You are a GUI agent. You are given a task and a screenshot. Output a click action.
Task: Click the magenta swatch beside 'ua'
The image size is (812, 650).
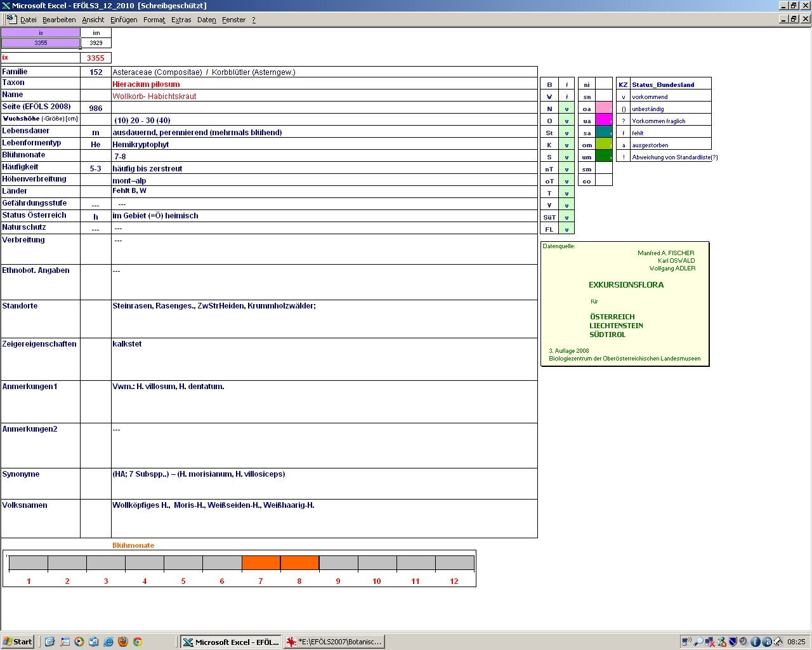604,121
